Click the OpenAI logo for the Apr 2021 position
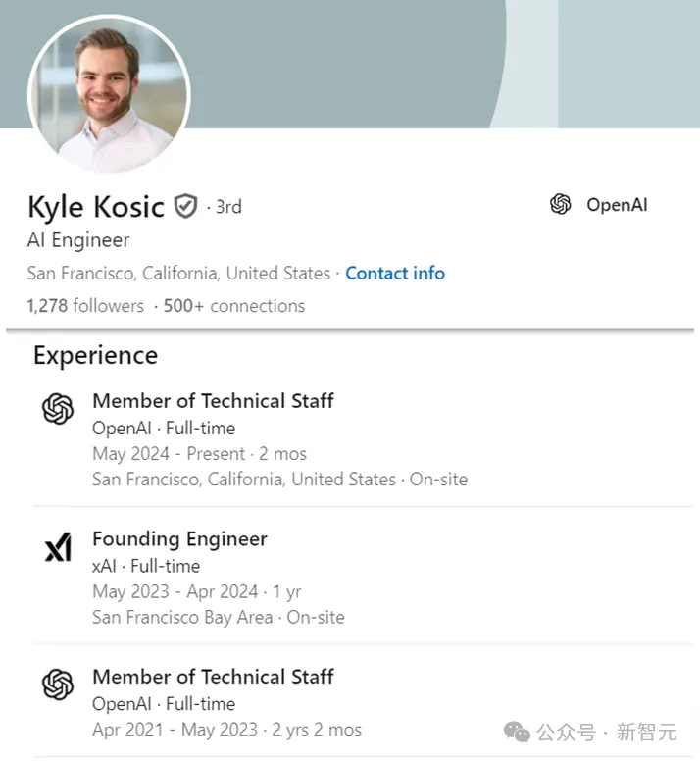Viewport: 700px width, 761px height. (58, 685)
